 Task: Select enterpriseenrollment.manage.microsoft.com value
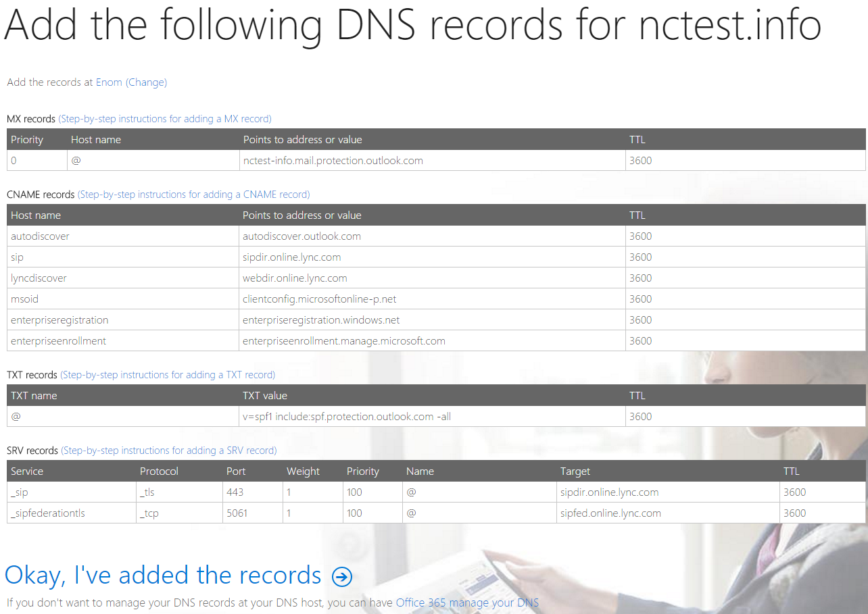click(x=344, y=341)
